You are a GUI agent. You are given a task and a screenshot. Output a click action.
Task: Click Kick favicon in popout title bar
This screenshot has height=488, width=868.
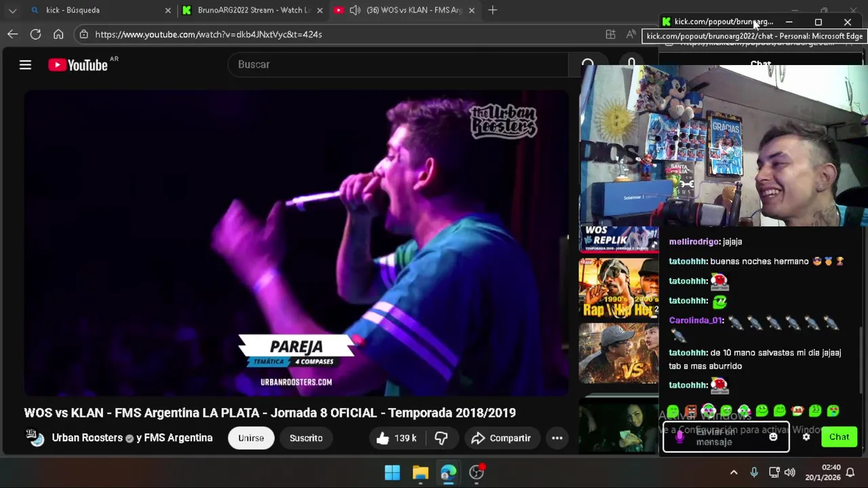pos(666,22)
